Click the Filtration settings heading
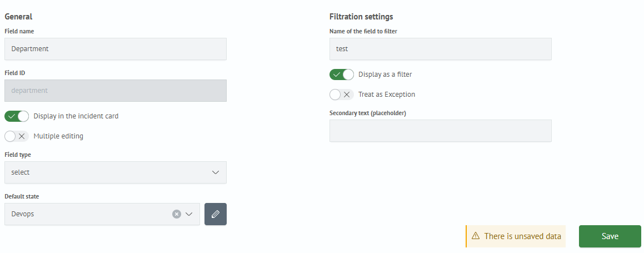Viewport: 644px width, 253px height. (x=361, y=17)
